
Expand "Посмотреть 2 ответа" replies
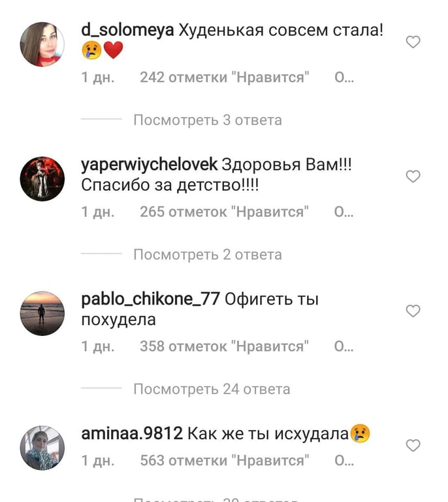pyautogui.click(x=208, y=254)
